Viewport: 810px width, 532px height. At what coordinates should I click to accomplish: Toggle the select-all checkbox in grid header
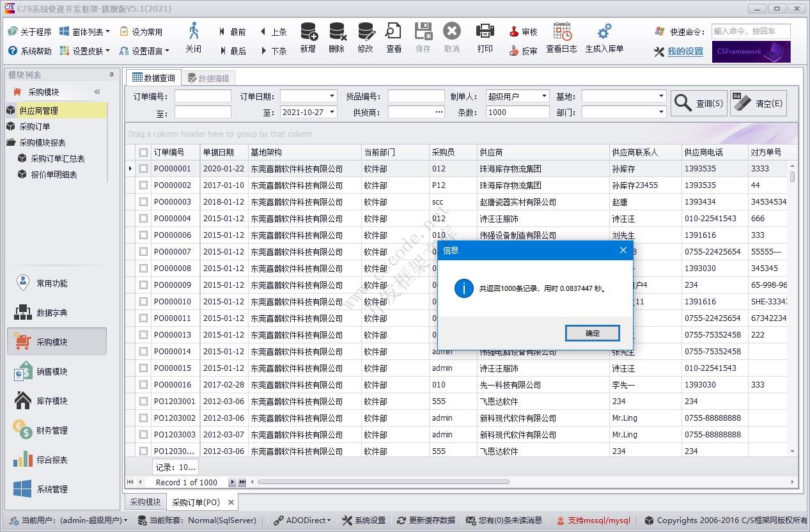144,152
